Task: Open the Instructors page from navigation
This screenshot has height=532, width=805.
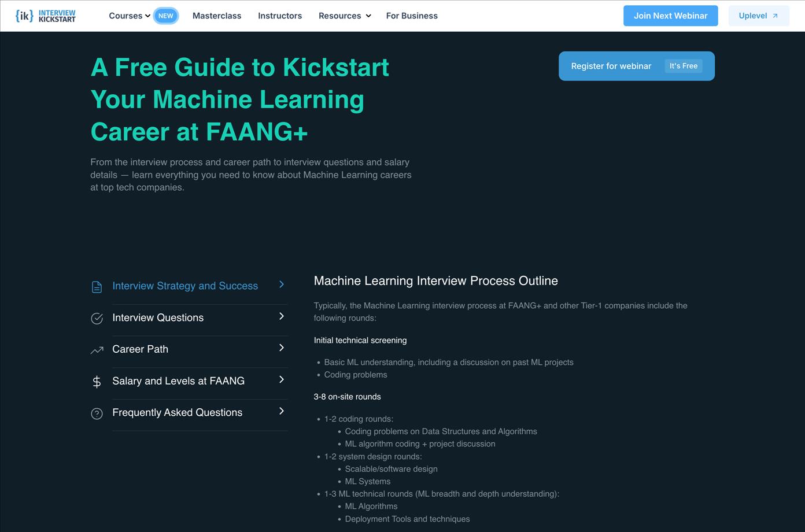Action: click(x=280, y=16)
